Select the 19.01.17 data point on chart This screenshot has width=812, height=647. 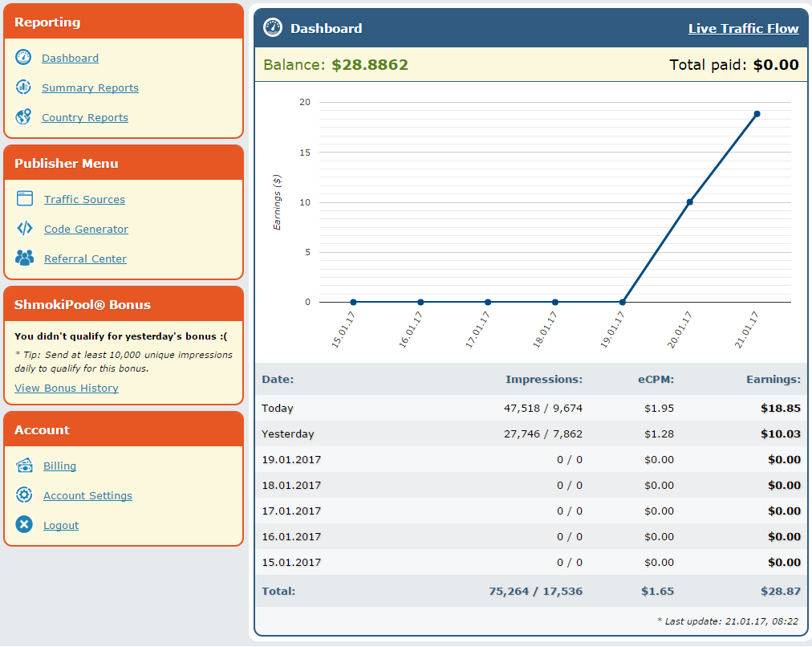tap(623, 302)
